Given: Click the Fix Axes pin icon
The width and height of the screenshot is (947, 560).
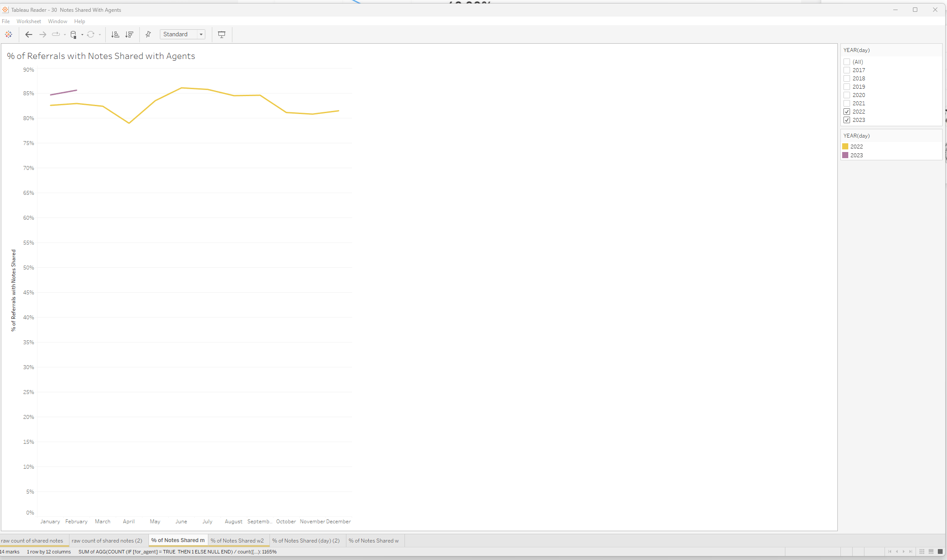Looking at the screenshot, I should click(148, 35).
